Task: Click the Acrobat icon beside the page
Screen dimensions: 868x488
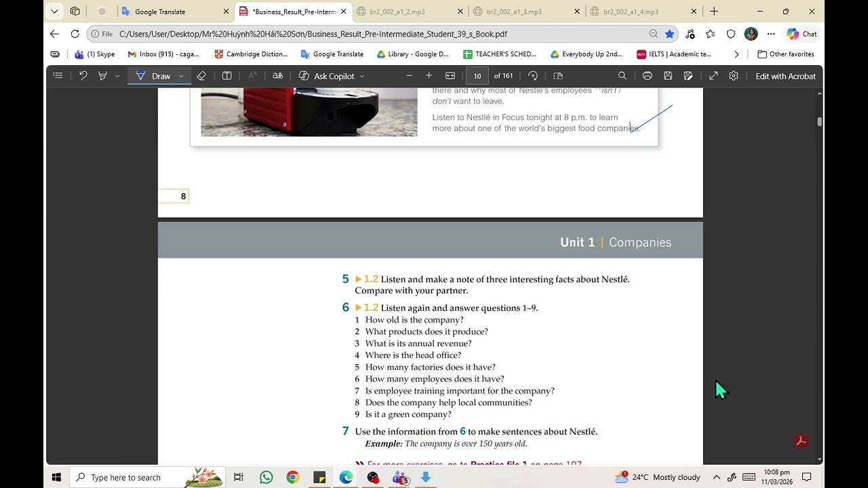Action: pyautogui.click(x=801, y=441)
